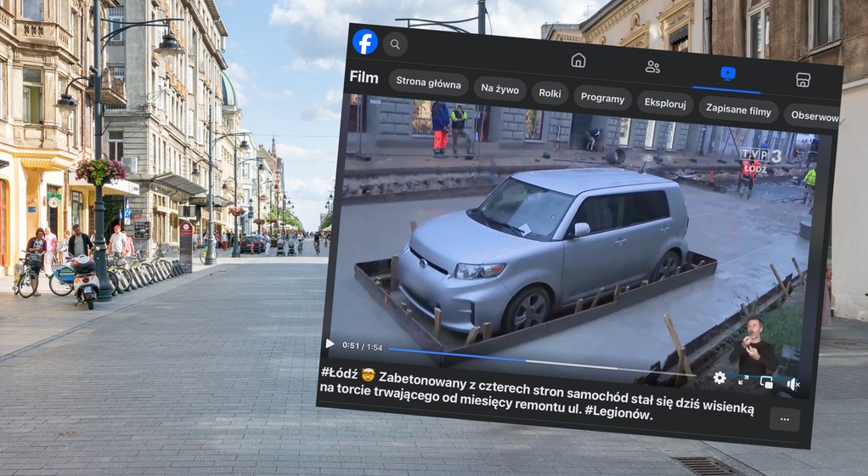Viewport: 868px width, 476px height.
Task: Open the Marketplace icon
Action: coord(803,79)
